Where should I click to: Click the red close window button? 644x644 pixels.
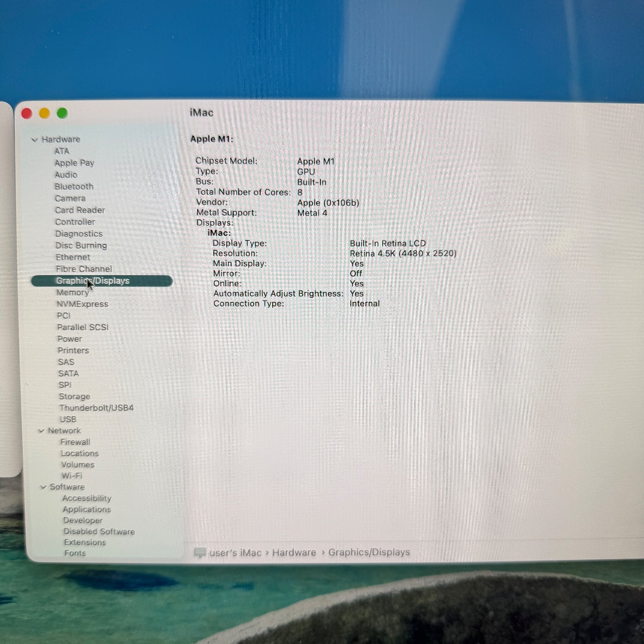click(x=27, y=113)
